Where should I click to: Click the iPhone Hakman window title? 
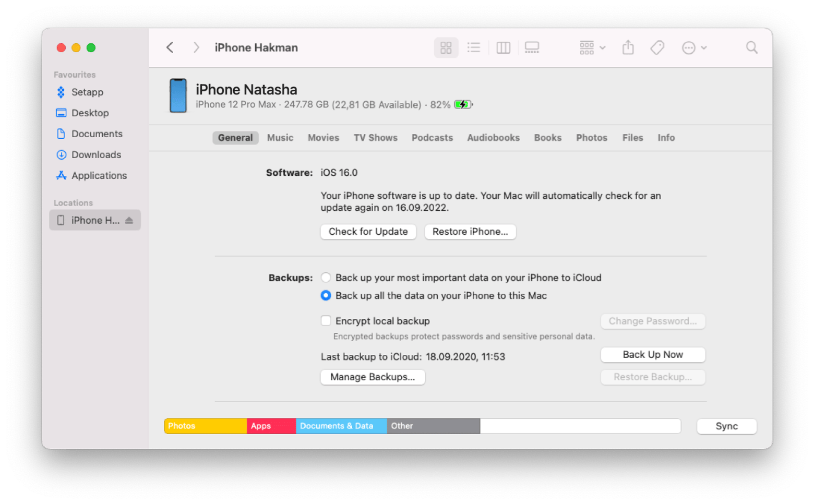(x=256, y=47)
